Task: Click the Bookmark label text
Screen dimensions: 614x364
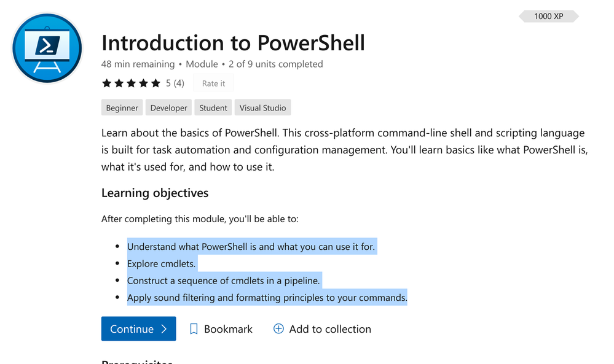Action: point(228,329)
